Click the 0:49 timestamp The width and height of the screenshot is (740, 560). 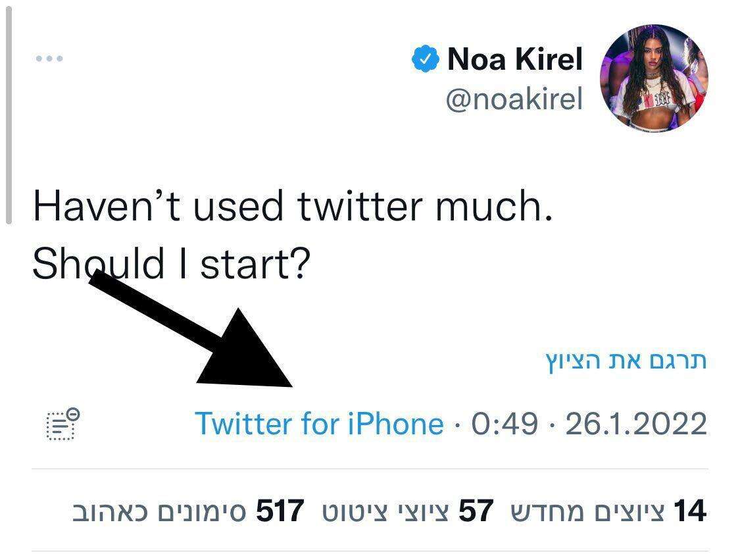[x=505, y=424]
